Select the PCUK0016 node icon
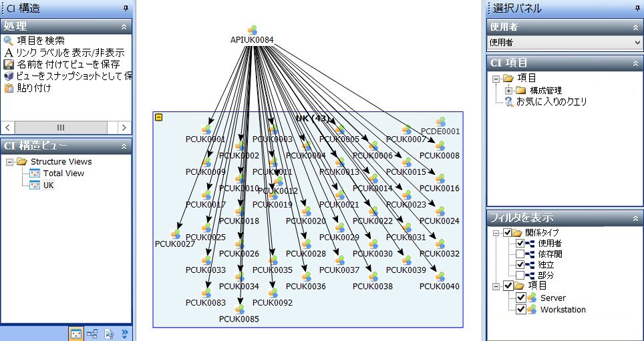This screenshot has width=644, height=341. pyautogui.click(x=440, y=178)
